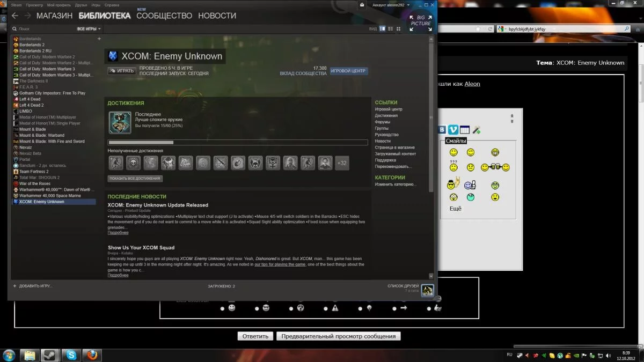Click ПОКАЗАТЬ ВСЕ ДОСТИЖЕНИЯ

click(x=135, y=179)
